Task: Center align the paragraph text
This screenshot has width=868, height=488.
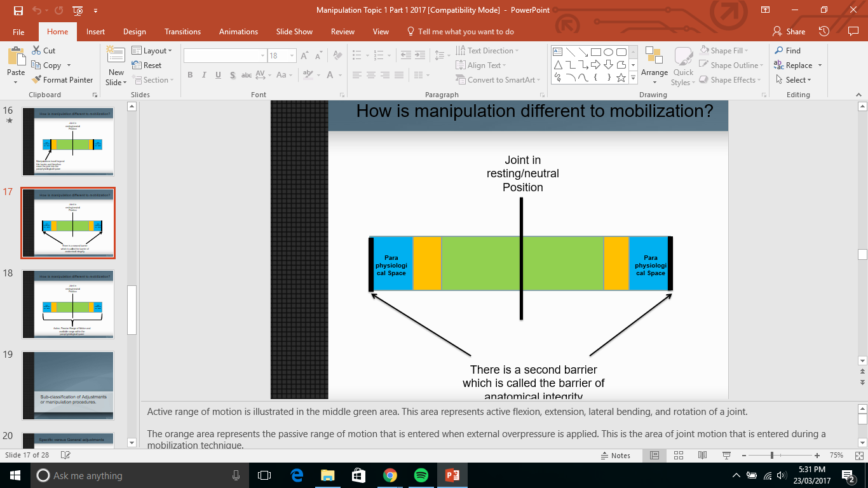Action: (x=370, y=75)
